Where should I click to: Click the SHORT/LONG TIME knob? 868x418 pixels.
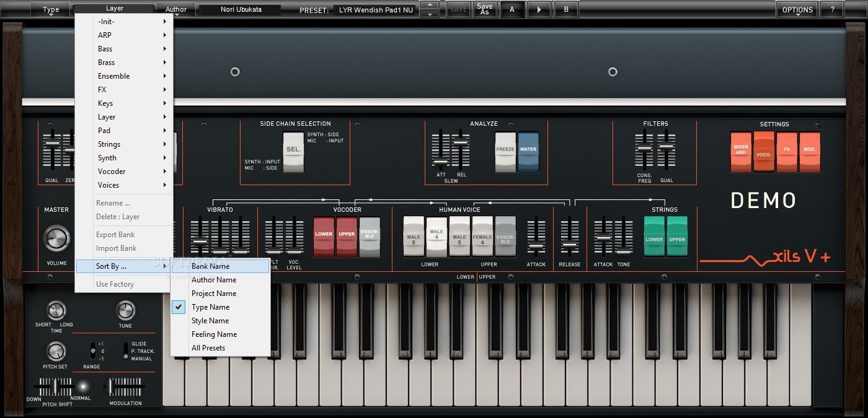(56, 310)
